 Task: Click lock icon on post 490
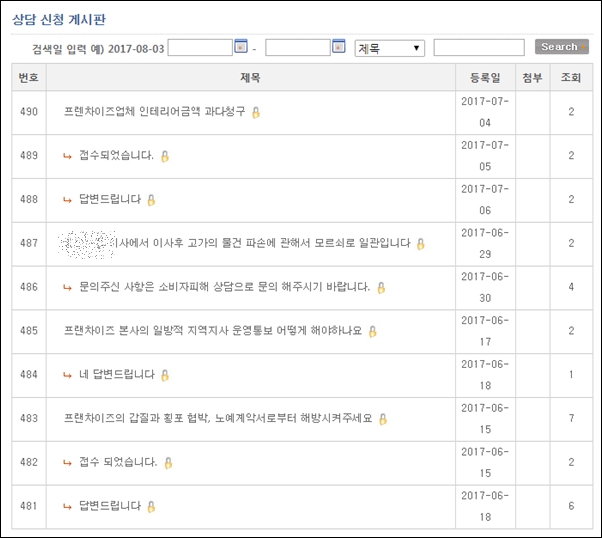[256, 112]
